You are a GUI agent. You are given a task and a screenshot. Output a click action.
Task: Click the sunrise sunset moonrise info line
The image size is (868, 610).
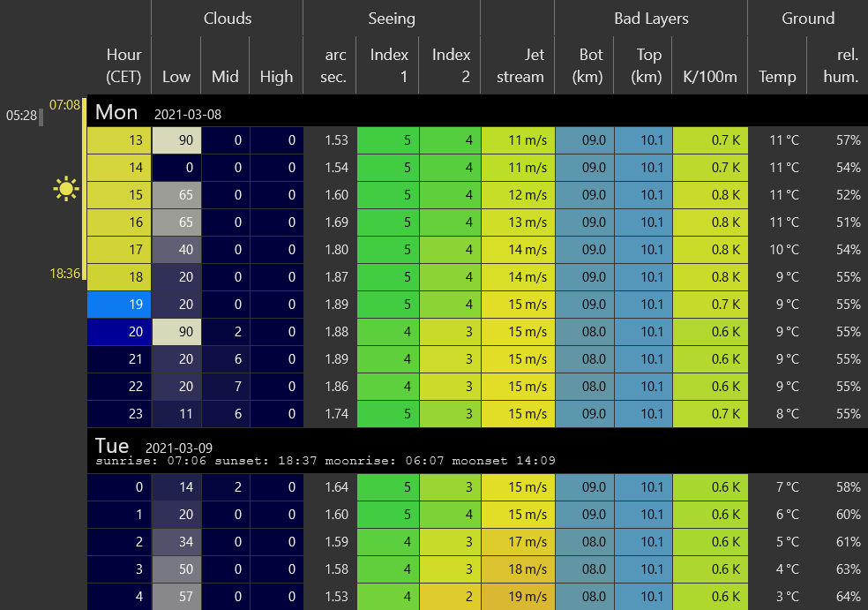click(x=325, y=461)
